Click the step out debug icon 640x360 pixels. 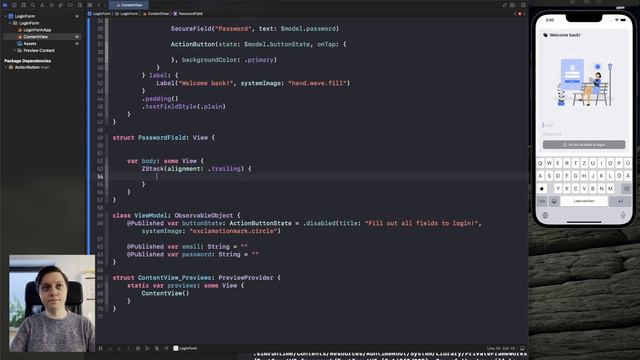pos(129,348)
